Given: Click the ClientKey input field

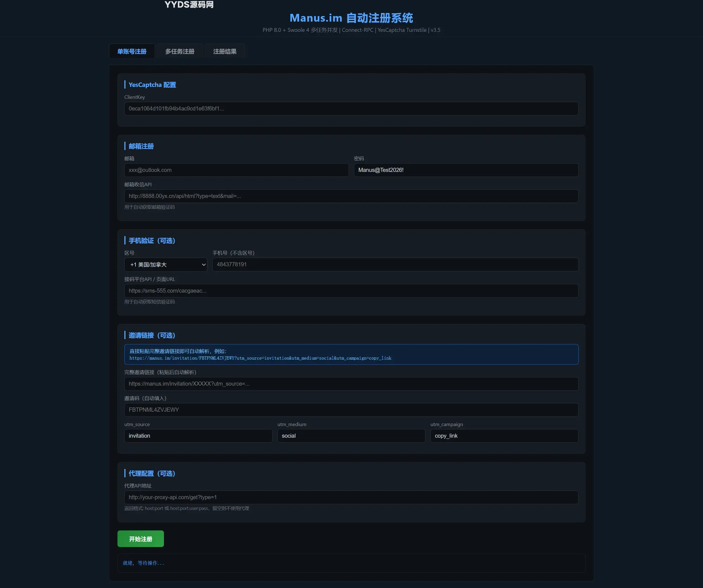Looking at the screenshot, I should [x=351, y=109].
